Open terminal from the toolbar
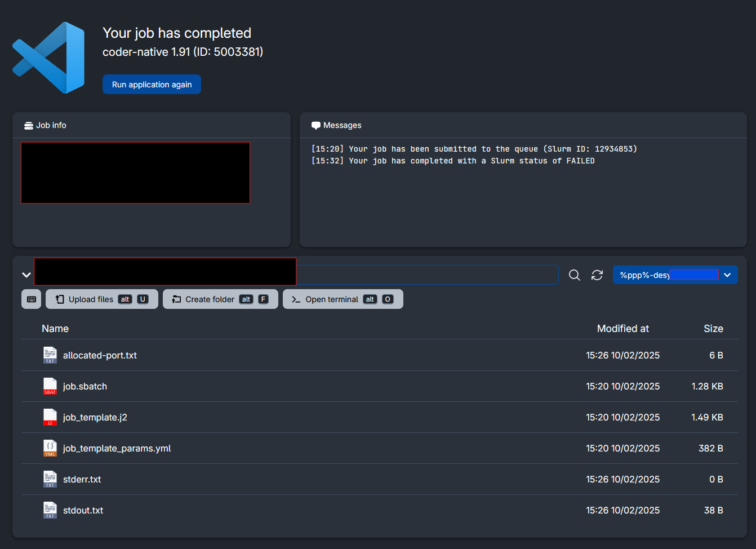This screenshot has height=549, width=756. [x=343, y=299]
